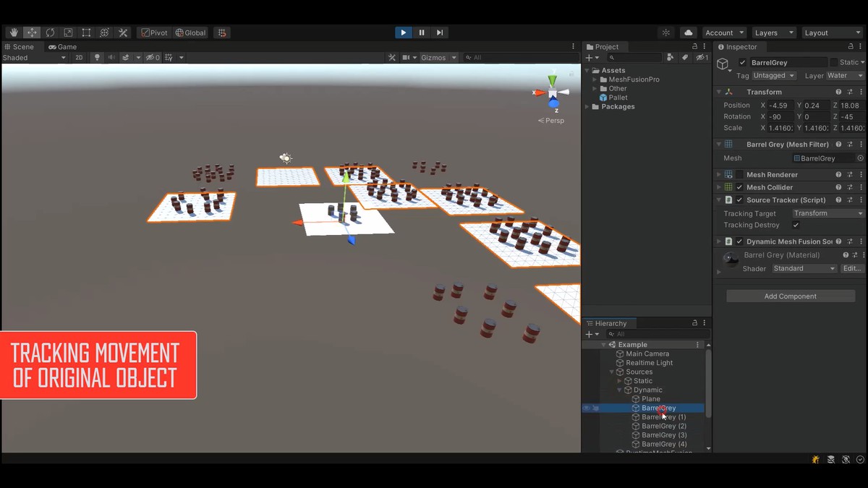Open search by label in Project panel
This screenshot has height=488, width=868.
click(x=684, y=57)
